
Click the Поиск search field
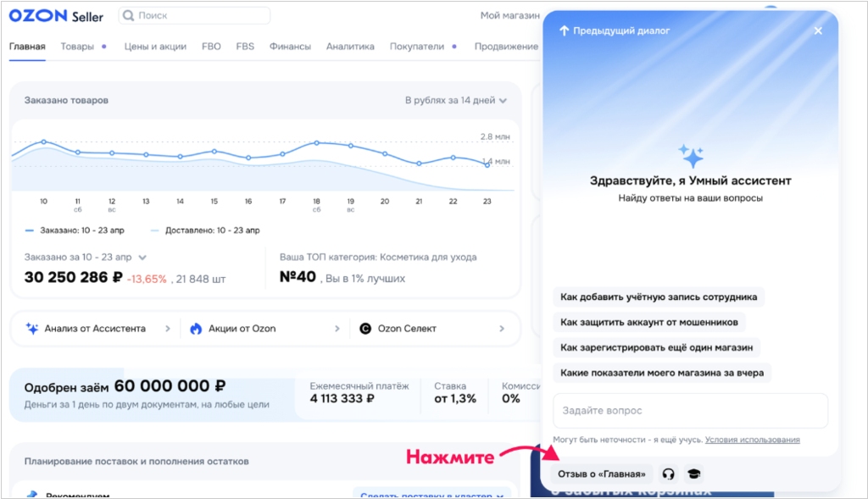[x=195, y=15]
